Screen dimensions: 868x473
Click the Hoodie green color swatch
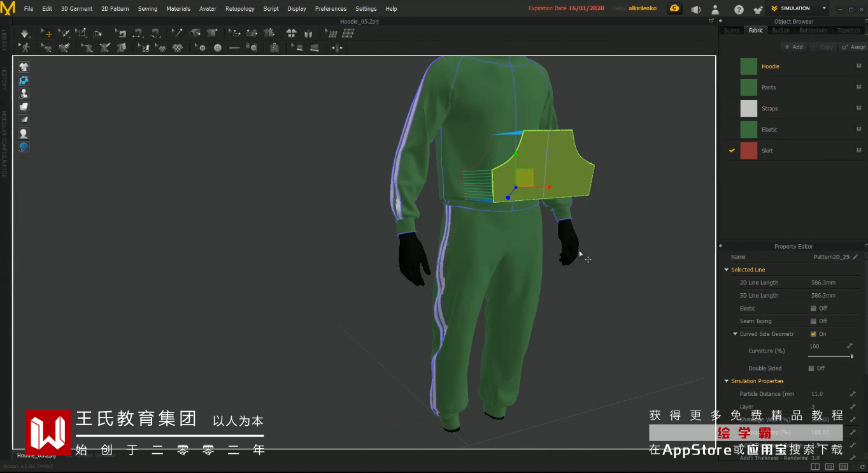click(x=749, y=66)
